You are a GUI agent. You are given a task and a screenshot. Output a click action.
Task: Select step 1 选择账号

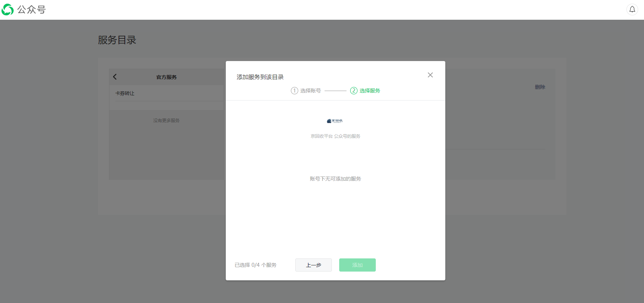point(306,91)
